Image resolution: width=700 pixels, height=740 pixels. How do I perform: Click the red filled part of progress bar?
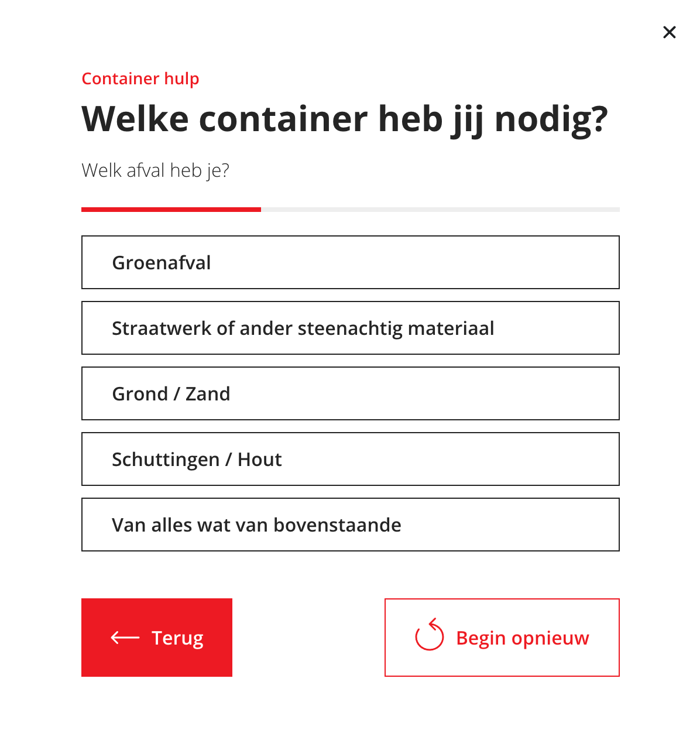171,209
